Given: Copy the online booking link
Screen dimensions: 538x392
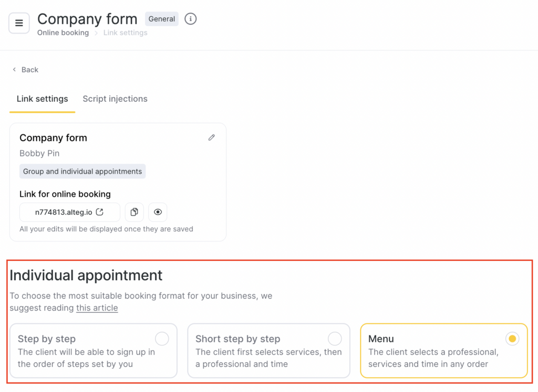Looking at the screenshot, I should (134, 212).
